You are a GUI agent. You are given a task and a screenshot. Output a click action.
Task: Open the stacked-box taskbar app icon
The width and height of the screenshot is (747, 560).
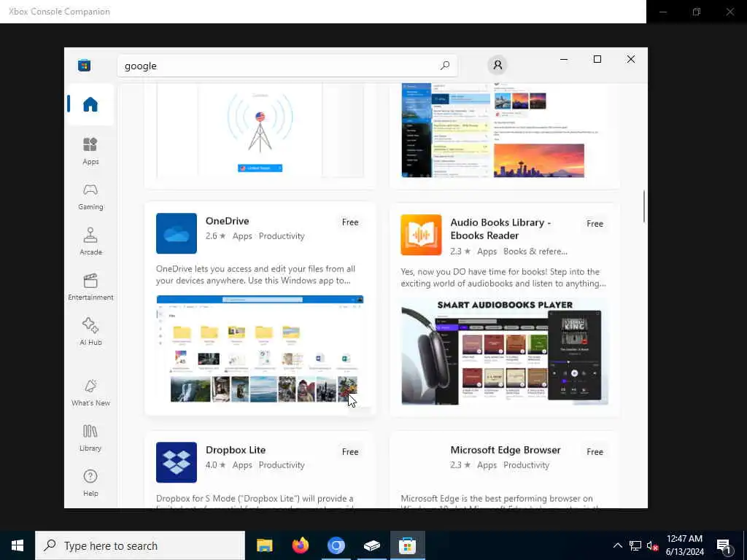[371, 545]
